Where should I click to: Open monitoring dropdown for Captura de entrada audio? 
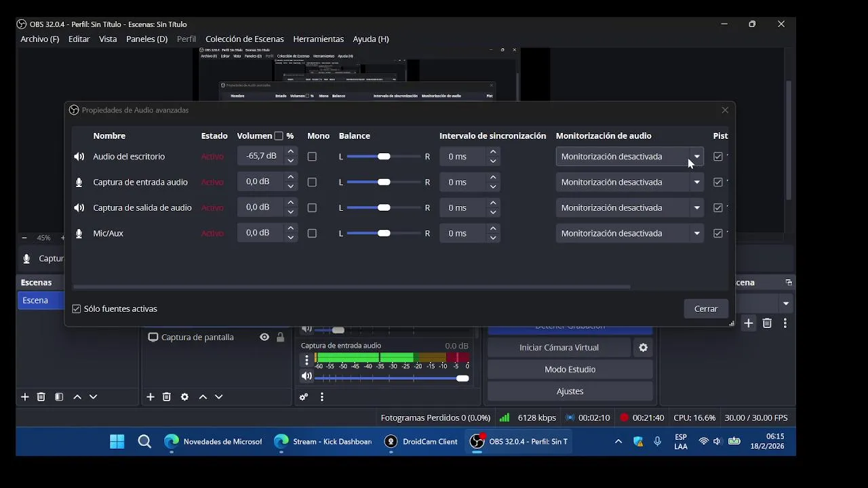click(629, 182)
